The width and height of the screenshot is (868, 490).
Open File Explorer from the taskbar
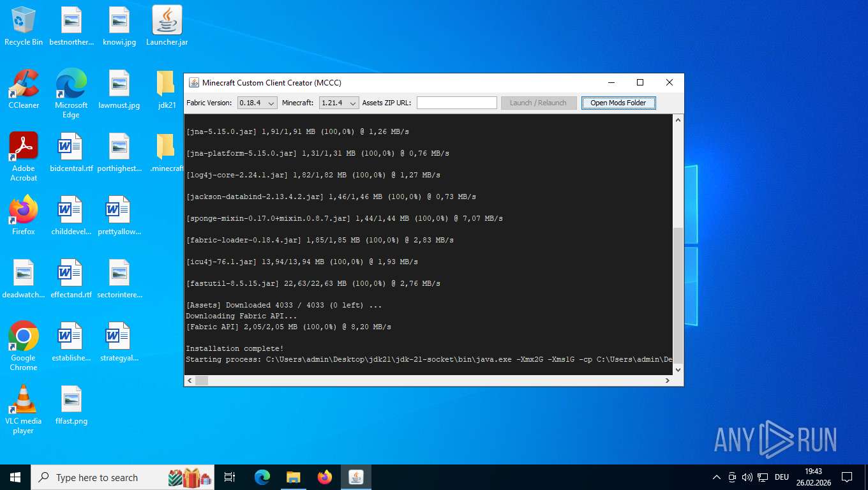point(294,477)
